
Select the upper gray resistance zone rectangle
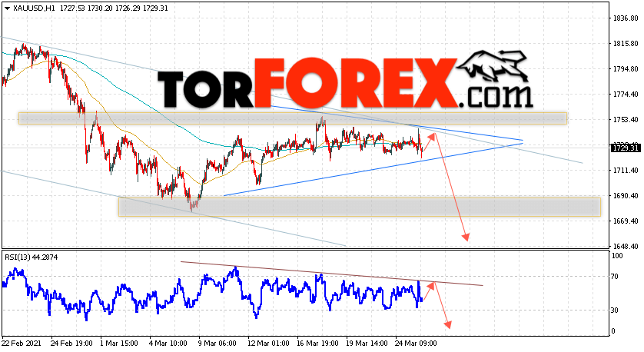[x=293, y=118]
